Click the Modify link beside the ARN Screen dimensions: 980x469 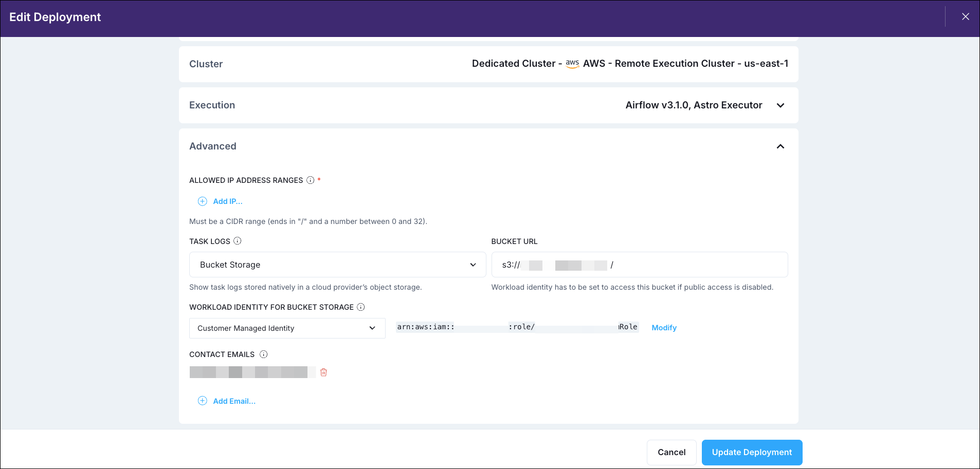(x=664, y=328)
